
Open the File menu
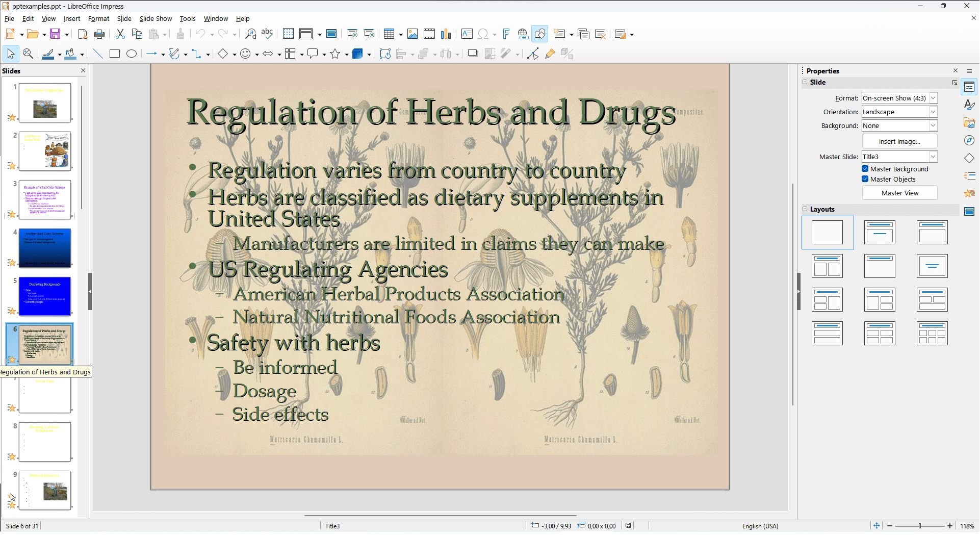tap(9, 19)
